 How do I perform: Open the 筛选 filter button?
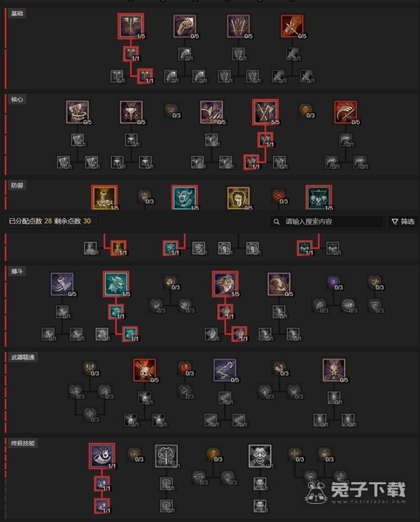pos(403,221)
